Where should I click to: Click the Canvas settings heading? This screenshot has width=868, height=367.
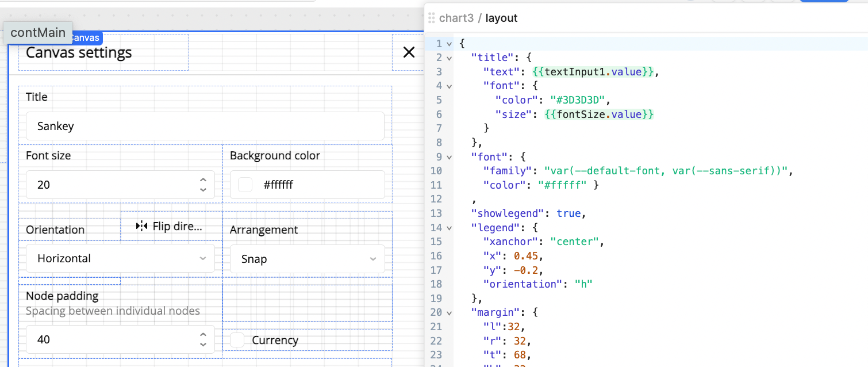[79, 52]
